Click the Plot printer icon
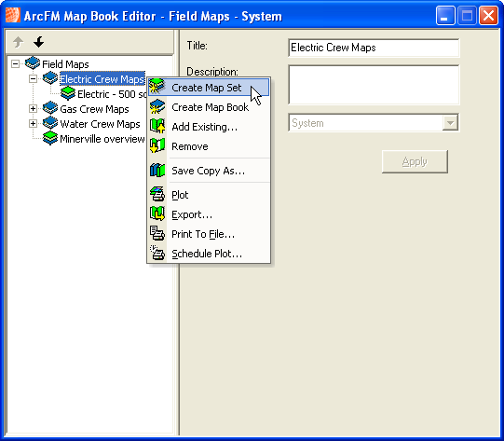 [x=157, y=194]
